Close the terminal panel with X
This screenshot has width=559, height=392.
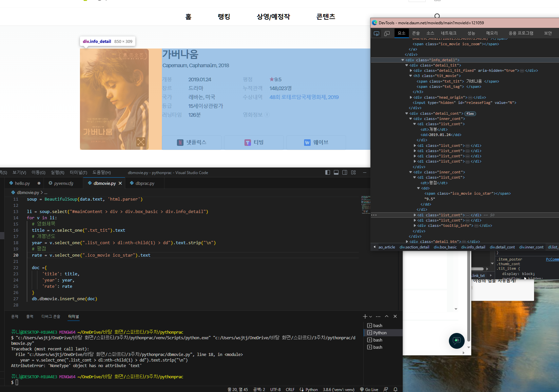pos(395,316)
